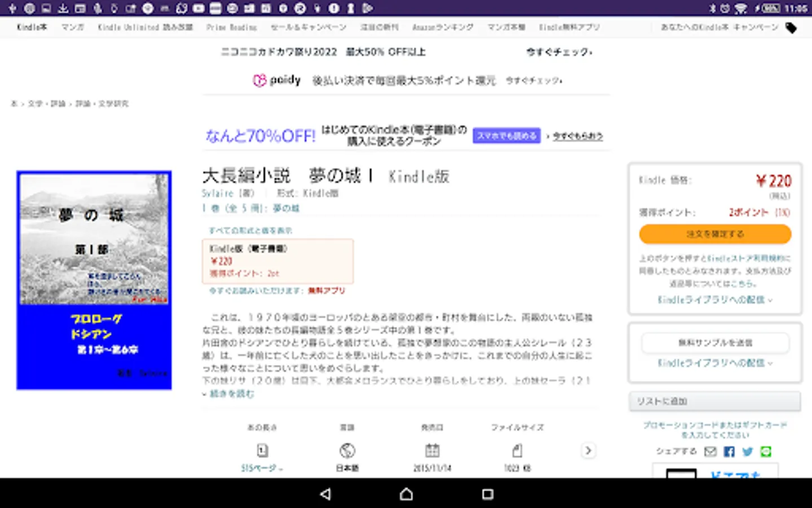Viewport: 812px width, 508px height.
Task: Click the 2015/11/14 release date text
Action: click(432, 468)
